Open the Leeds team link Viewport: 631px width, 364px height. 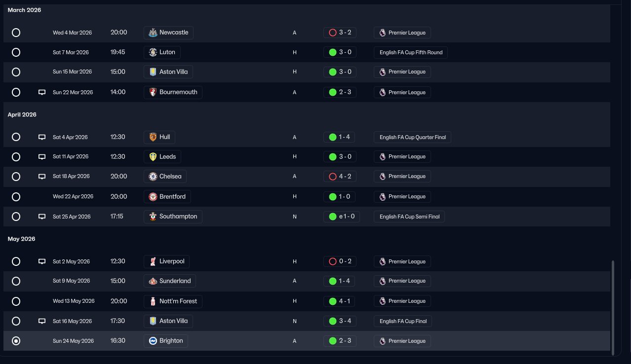(x=162, y=157)
